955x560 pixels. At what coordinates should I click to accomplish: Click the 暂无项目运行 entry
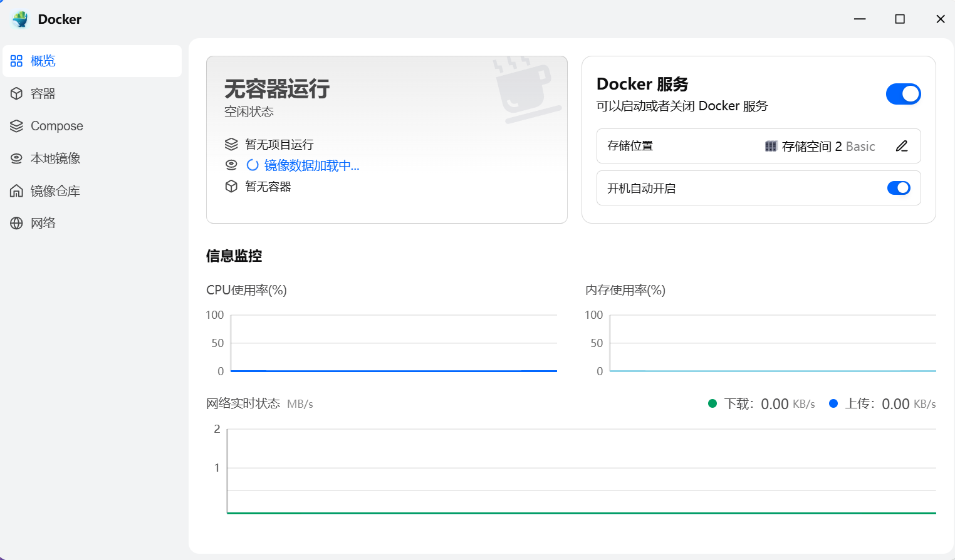tap(279, 144)
